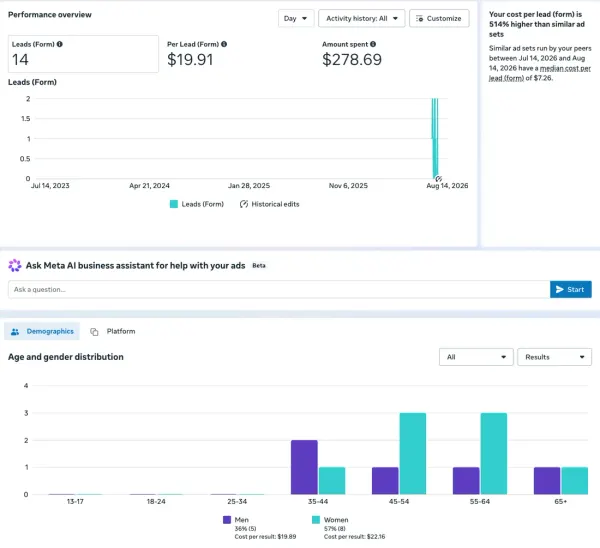Click the Men bar for 65+

coord(547,481)
